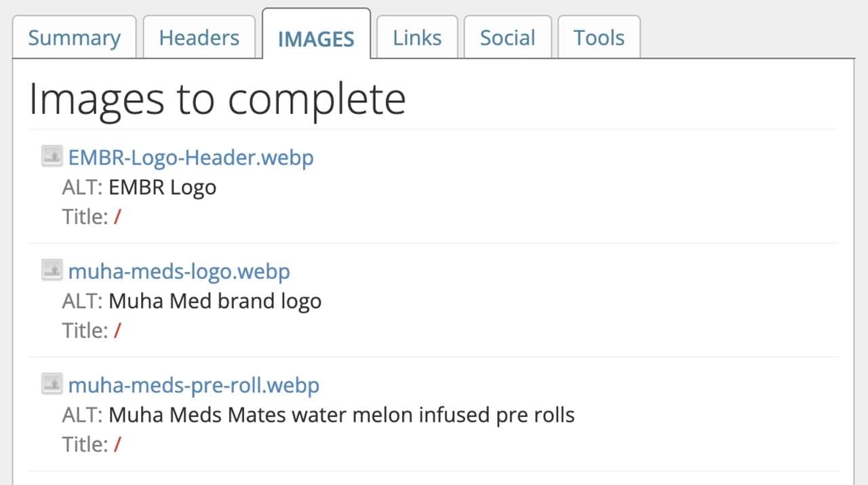Screen dimensions: 868x485
Task: Click the "ALT:" label under muha-meds-pre-roll.webp
Action: (82, 415)
